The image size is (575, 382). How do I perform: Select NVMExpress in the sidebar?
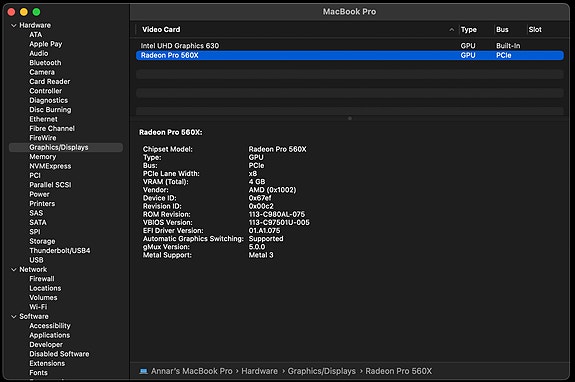point(50,166)
